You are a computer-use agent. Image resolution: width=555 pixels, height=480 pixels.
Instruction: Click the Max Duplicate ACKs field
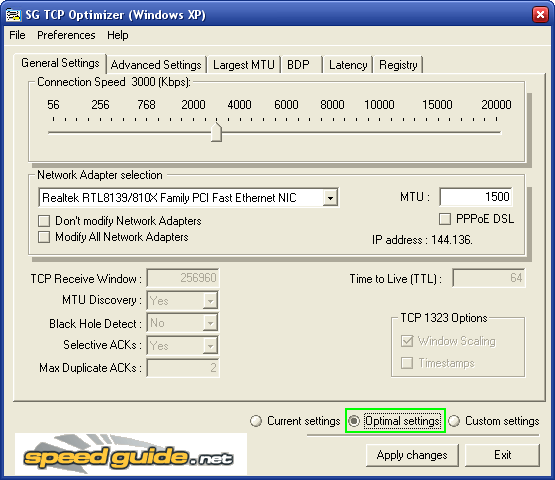click(x=183, y=368)
